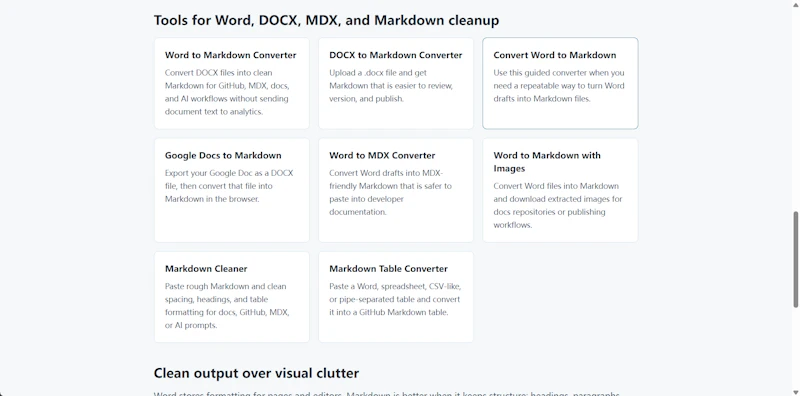Click the text 'it into a GitHub Markdown table.'

(389, 312)
